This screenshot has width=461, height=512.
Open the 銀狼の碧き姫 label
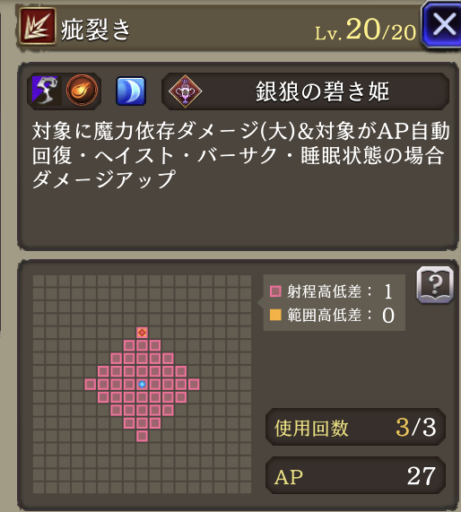[x=322, y=92]
